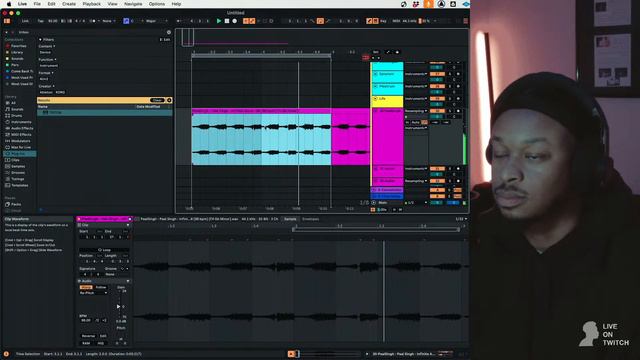Collapse the clip view Audio panel header

(104, 281)
